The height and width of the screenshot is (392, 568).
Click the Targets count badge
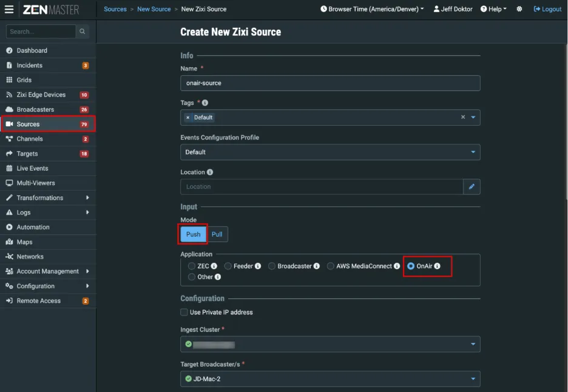click(x=84, y=154)
